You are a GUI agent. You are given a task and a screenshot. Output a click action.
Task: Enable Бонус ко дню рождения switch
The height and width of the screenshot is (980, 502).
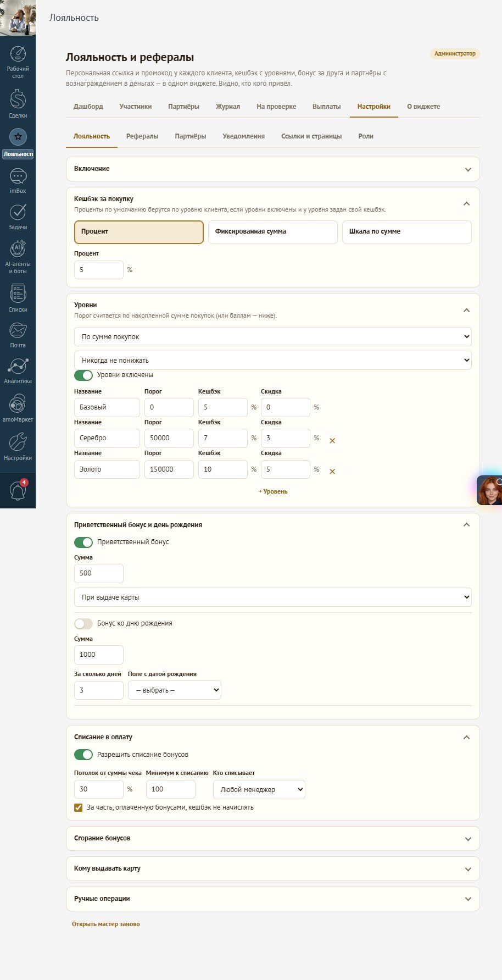tap(83, 623)
